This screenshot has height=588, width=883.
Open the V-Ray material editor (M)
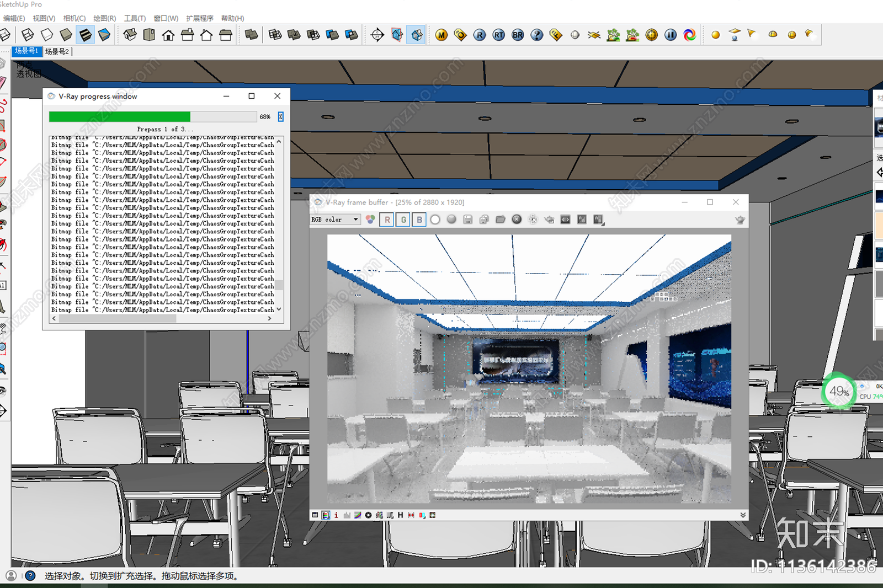pyautogui.click(x=441, y=35)
